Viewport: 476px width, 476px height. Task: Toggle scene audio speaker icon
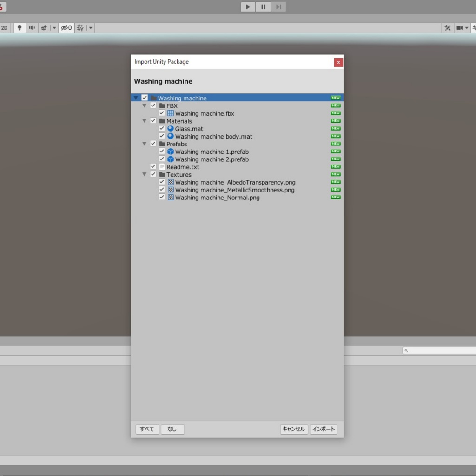(32, 28)
